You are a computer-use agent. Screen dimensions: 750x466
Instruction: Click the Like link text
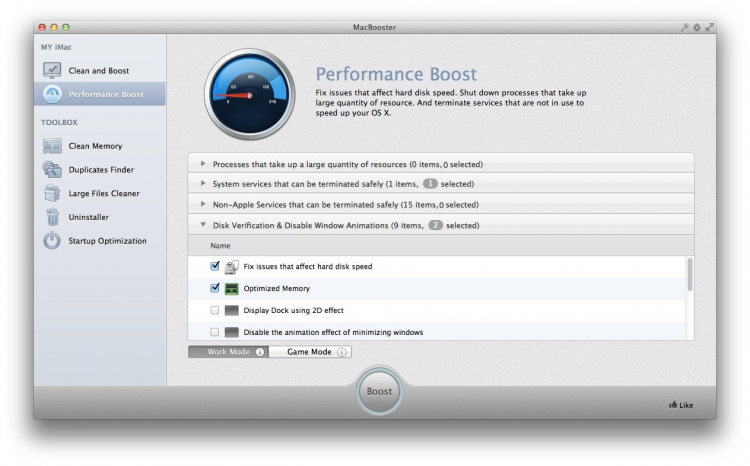(686, 405)
